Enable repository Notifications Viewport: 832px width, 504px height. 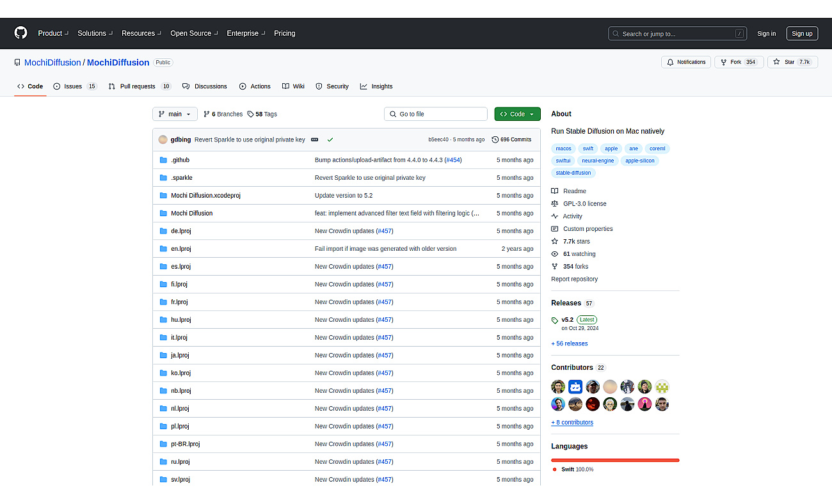686,62
